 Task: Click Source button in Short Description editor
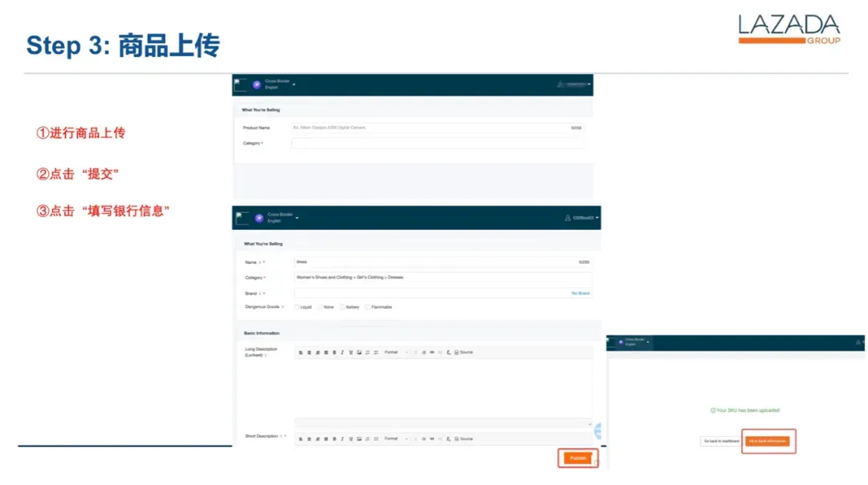coord(464,439)
